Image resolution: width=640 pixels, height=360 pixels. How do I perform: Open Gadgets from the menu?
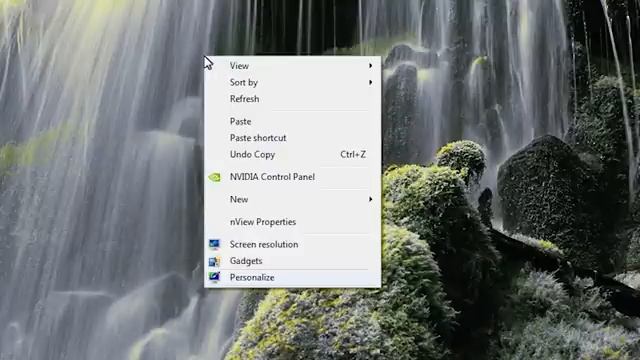point(292,261)
